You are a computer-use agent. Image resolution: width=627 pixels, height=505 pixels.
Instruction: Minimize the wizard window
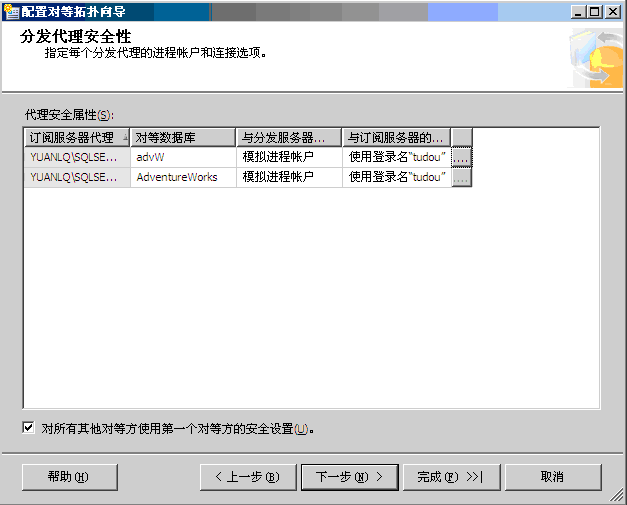(578, 12)
